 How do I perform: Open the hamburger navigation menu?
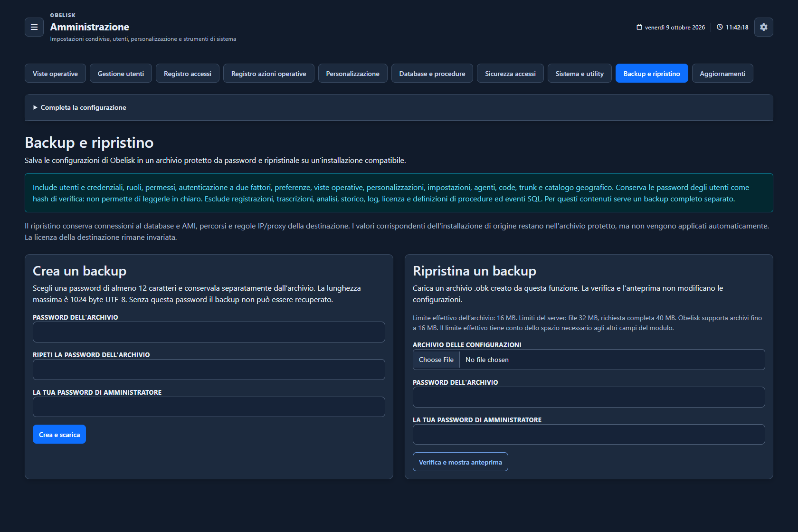point(34,27)
